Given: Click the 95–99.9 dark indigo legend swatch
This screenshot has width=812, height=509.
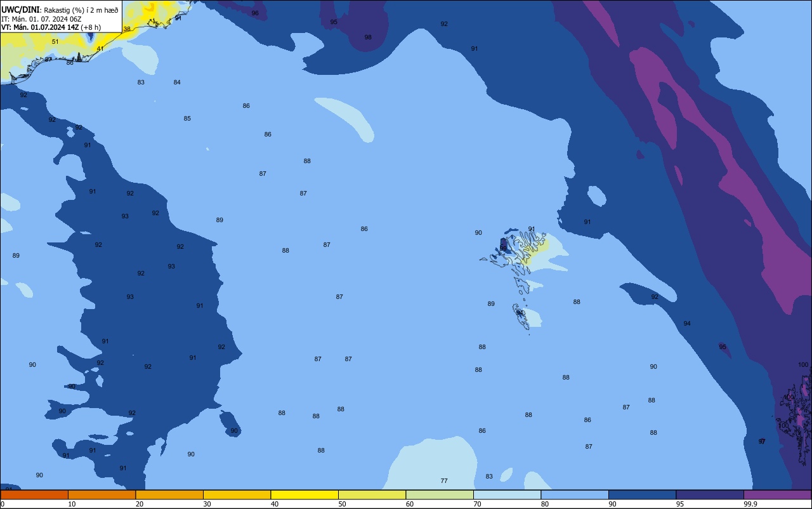Looking at the screenshot, I should point(710,494).
